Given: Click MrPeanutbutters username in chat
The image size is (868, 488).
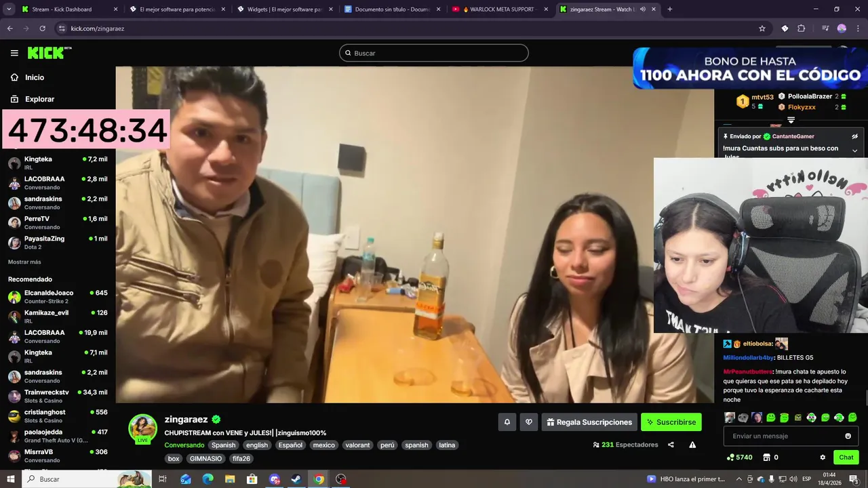Looking at the screenshot, I should click(x=748, y=371).
